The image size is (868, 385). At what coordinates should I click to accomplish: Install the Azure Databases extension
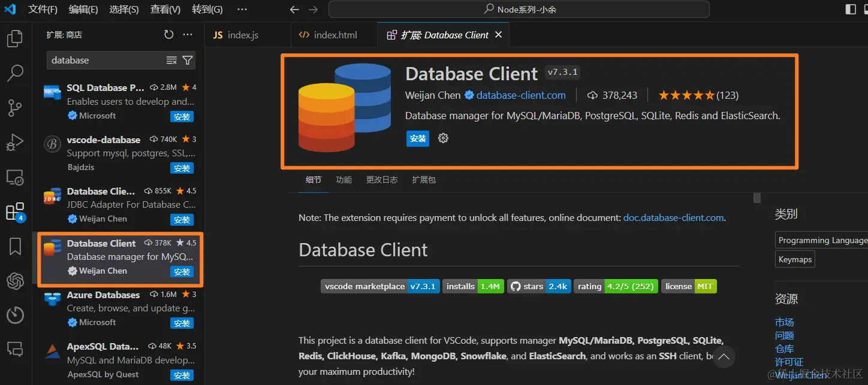(x=182, y=323)
